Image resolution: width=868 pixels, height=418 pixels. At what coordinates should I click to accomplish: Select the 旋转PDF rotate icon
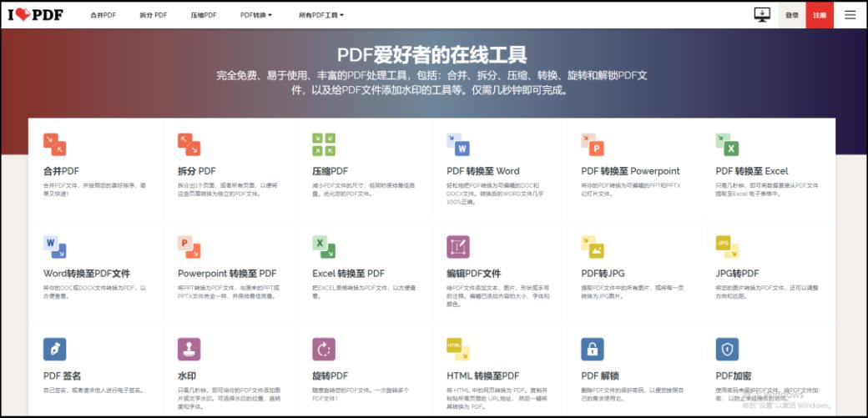pos(323,349)
